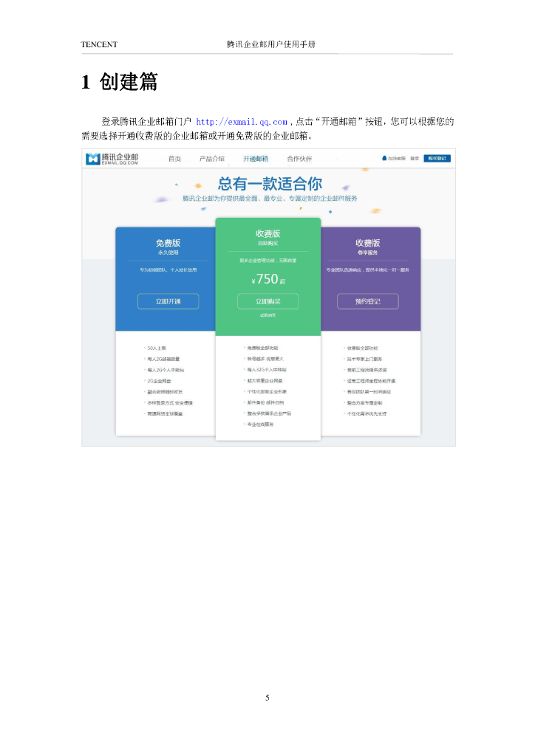Click the 腾讯企业邮用户使用手册 header title
The image size is (535, 756).
(x=271, y=44)
